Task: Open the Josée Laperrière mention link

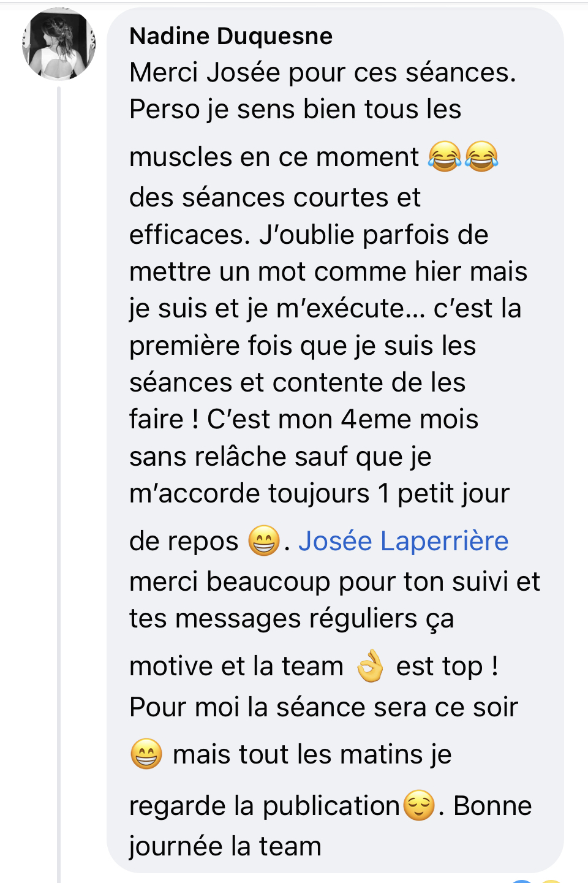Action: 404,541
